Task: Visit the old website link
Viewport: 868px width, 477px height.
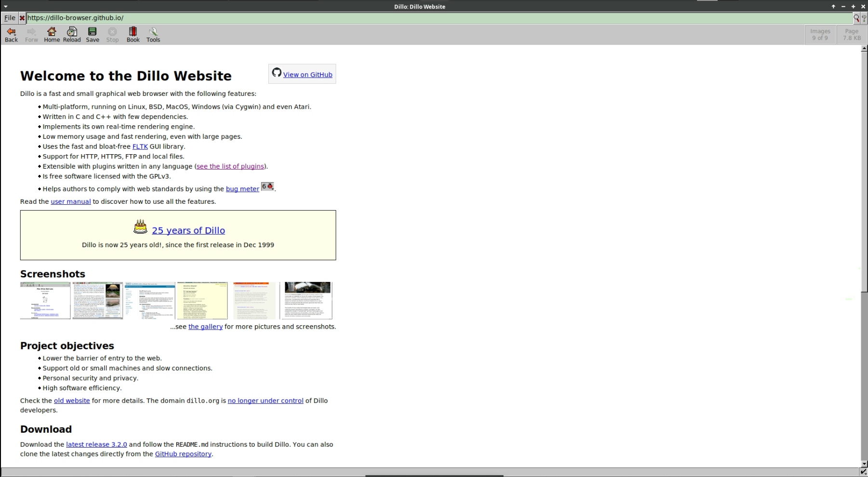Action: click(72, 400)
